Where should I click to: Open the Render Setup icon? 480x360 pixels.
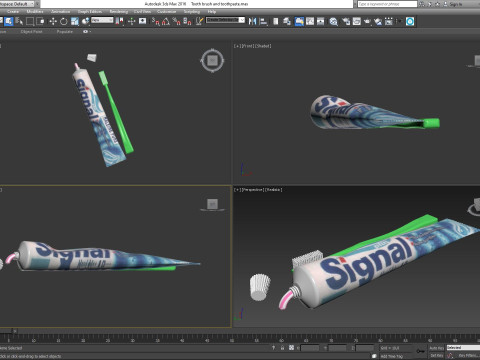pyautogui.click(x=346, y=21)
